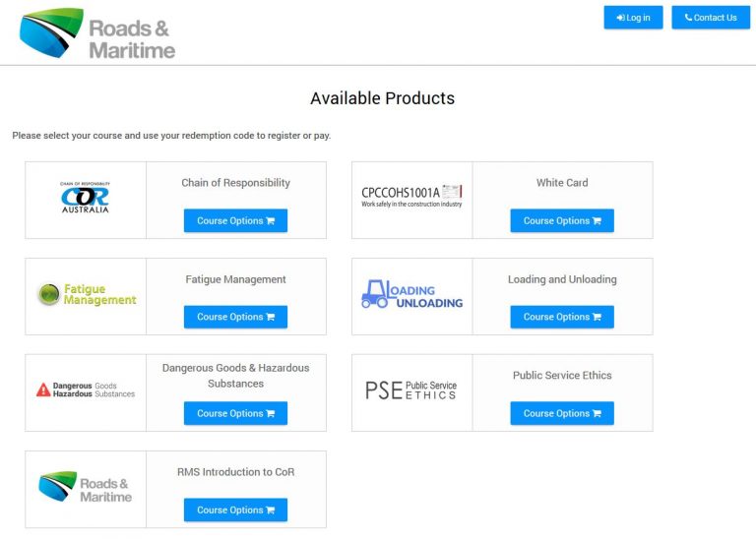The image size is (756, 539).
Task: Click the Roads & Maritime header logo
Action: point(96,34)
